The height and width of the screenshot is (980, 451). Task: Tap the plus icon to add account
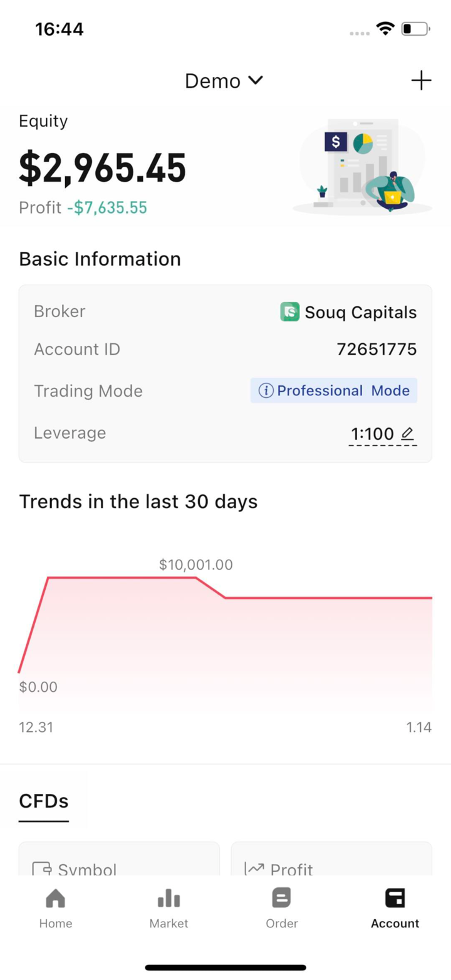pyautogui.click(x=421, y=81)
